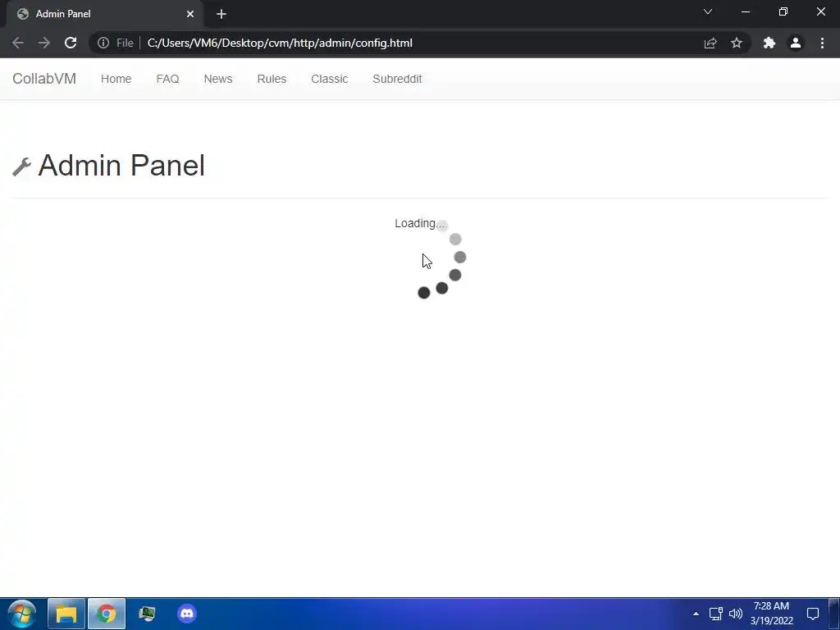Viewport: 840px width, 630px height.
Task: Share this page icon in address bar
Action: coord(710,43)
